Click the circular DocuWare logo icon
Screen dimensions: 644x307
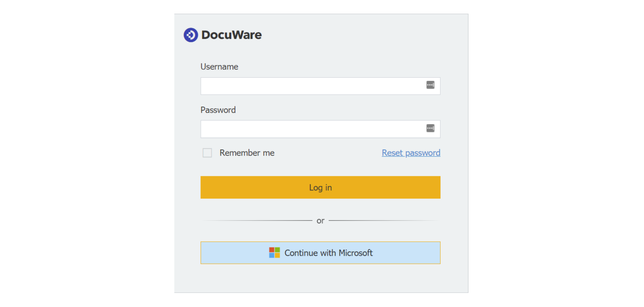[x=190, y=34]
